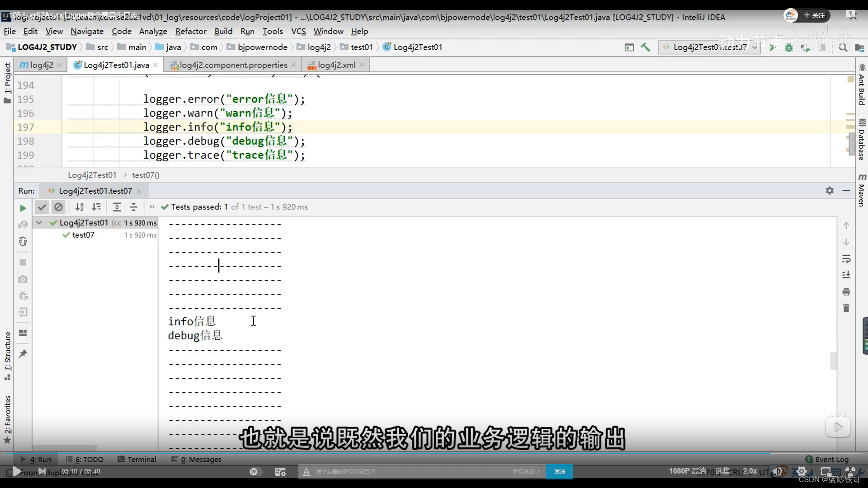Change 2.0x playback speed
Viewport: 868px width, 488px height.
750,471
